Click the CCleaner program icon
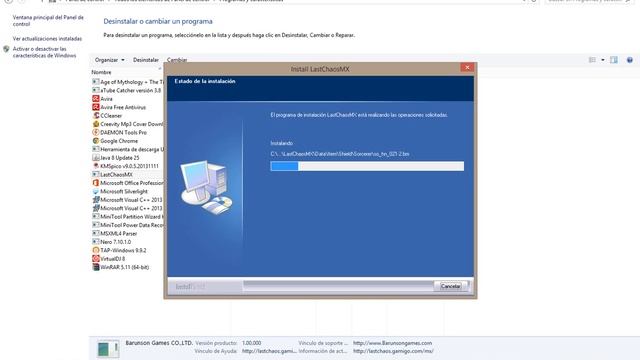The height and width of the screenshot is (360, 640). pyautogui.click(x=96, y=116)
